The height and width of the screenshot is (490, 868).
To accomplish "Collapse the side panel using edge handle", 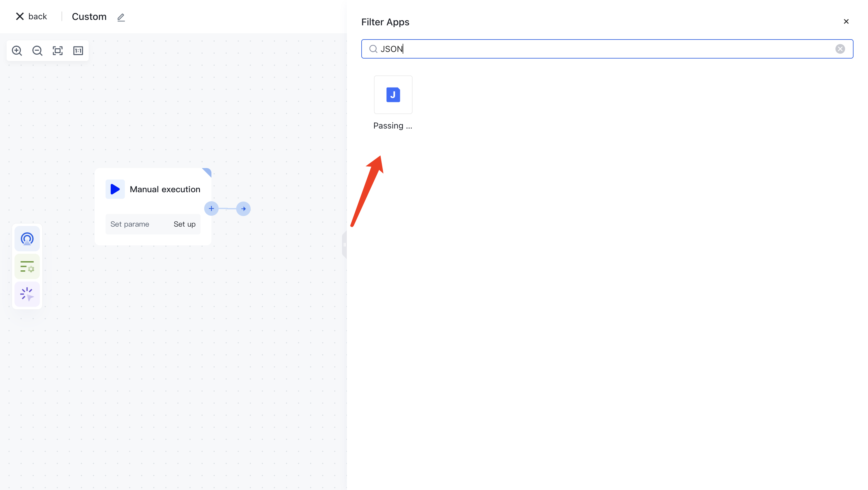I will [x=344, y=245].
